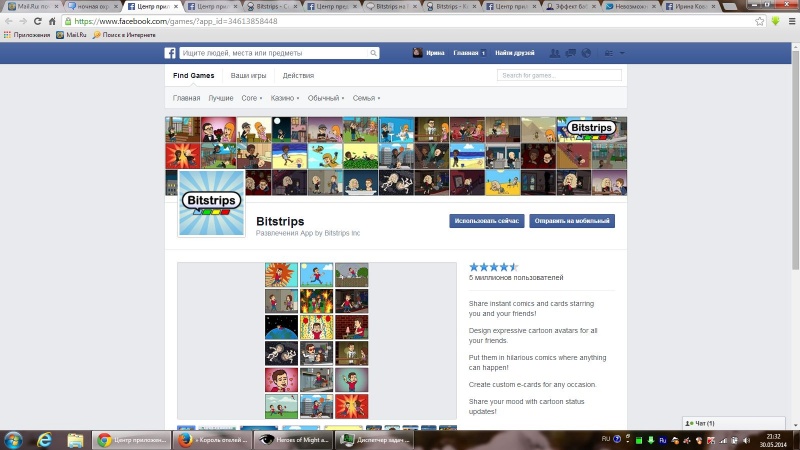Click the Отправить на мобильный button
Viewport: 800px width, 450px height.
(572, 221)
